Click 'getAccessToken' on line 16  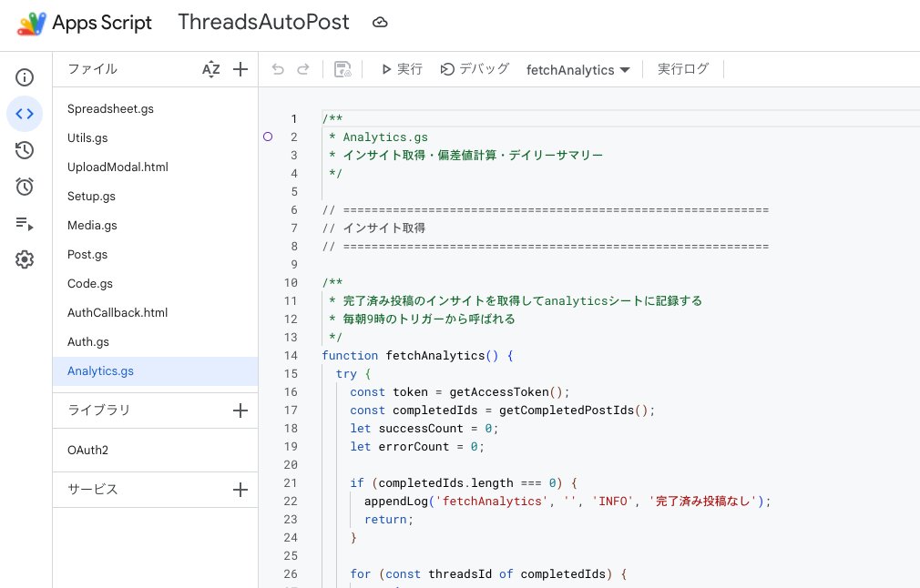coord(499,391)
